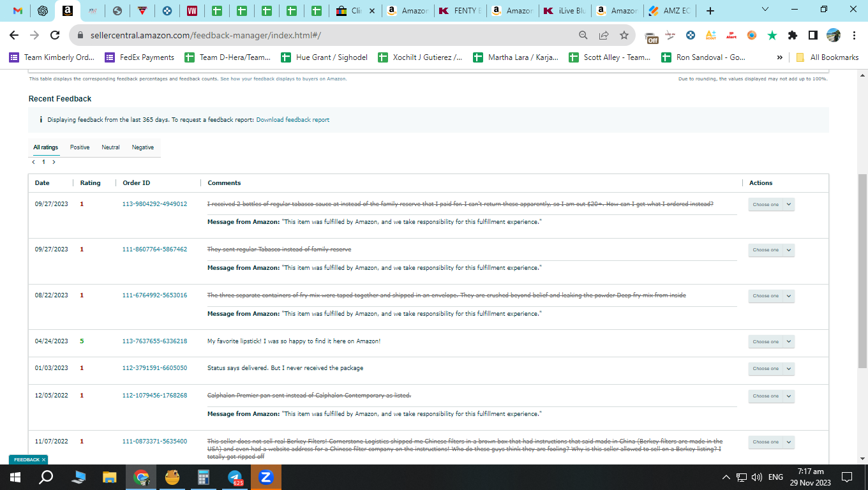
Task: Share this page icon
Action: (x=604, y=35)
